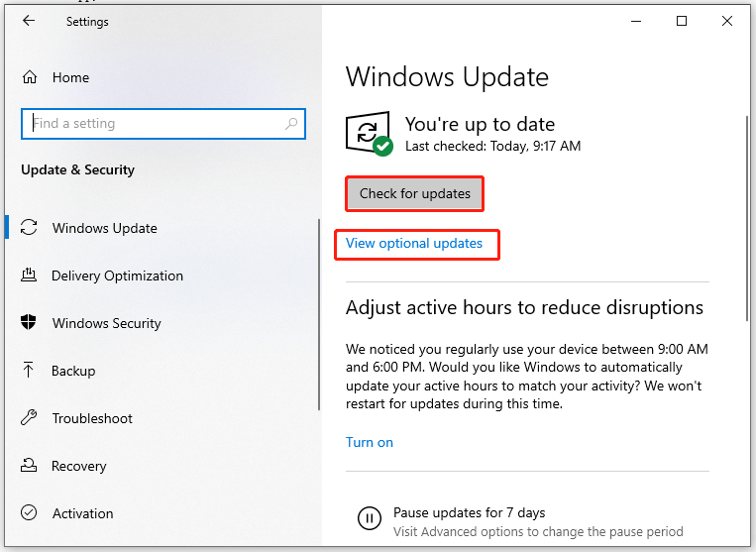This screenshot has width=756, height=552.
Task: Click the Troubleshoot wrench icon
Action: 29,417
